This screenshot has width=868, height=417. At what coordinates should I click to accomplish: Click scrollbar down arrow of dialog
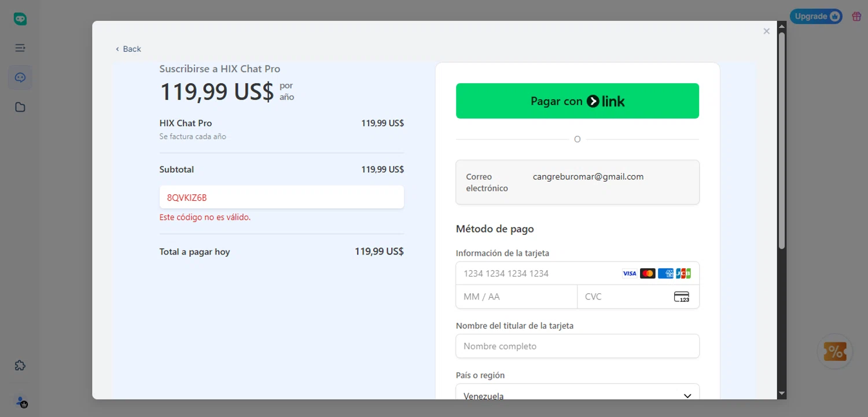point(782,393)
